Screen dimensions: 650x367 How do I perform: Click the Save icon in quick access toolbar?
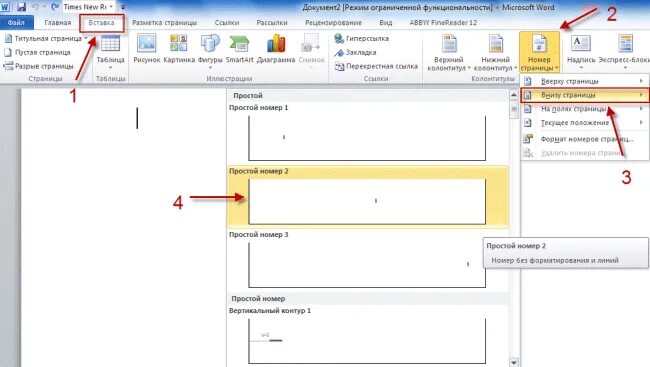point(21,7)
